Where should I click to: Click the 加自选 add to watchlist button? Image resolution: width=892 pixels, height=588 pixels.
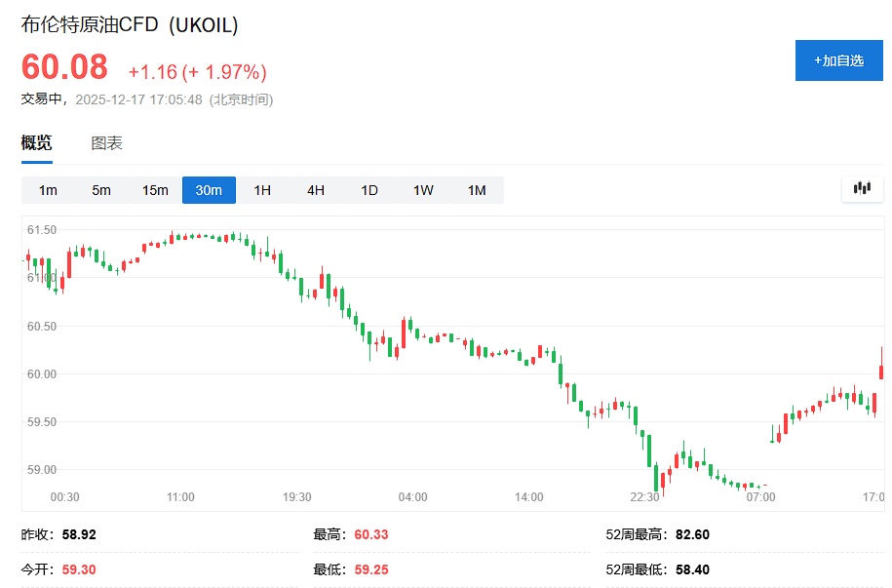(x=838, y=60)
